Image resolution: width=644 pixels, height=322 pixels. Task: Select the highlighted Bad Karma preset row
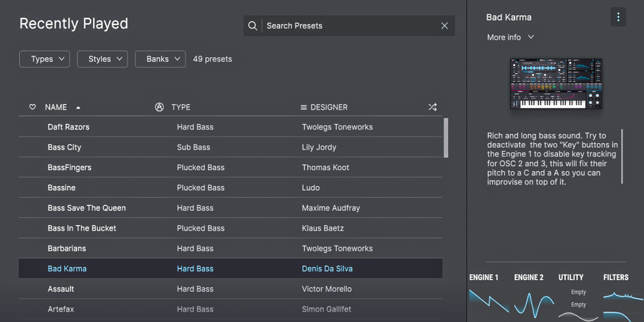click(x=231, y=269)
